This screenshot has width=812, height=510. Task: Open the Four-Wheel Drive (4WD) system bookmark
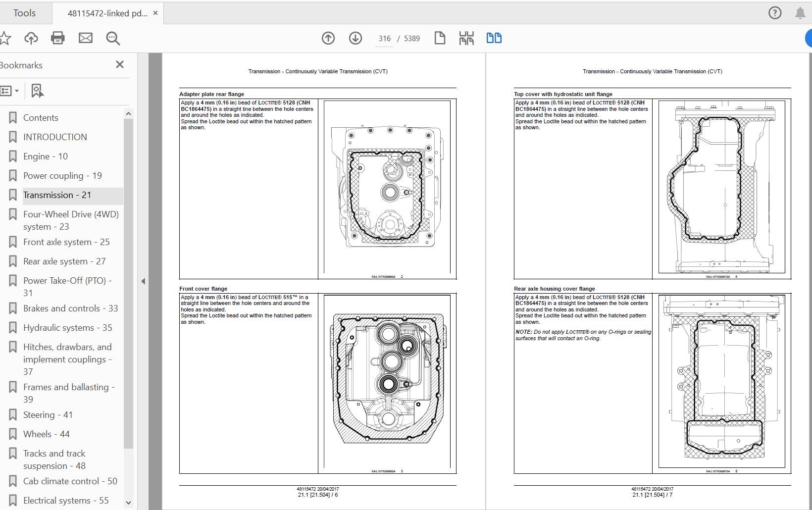pos(71,220)
